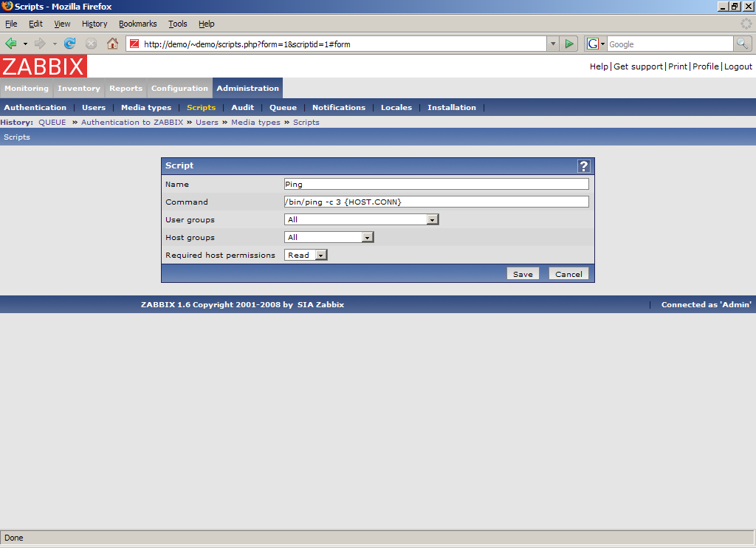Go to the Home page icon
The height and width of the screenshot is (548, 756).
pos(112,44)
